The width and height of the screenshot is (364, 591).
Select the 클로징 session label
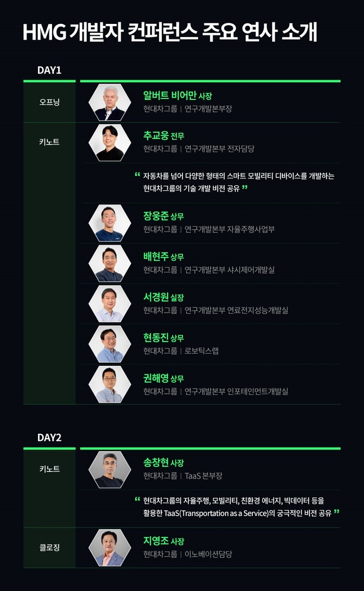coord(49,548)
